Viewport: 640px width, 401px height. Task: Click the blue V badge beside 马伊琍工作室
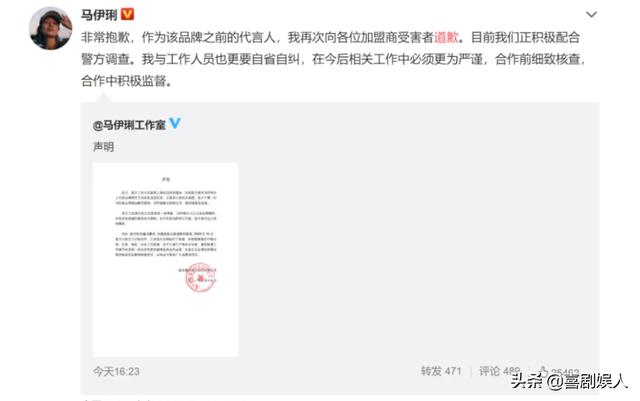(x=175, y=123)
